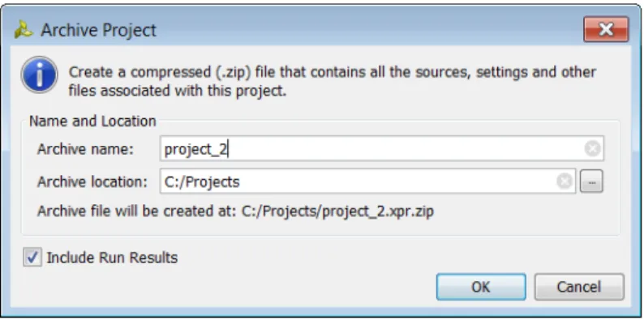644x320 pixels.
Task: Click the blue information icon
Action: (x=40, y=75)
